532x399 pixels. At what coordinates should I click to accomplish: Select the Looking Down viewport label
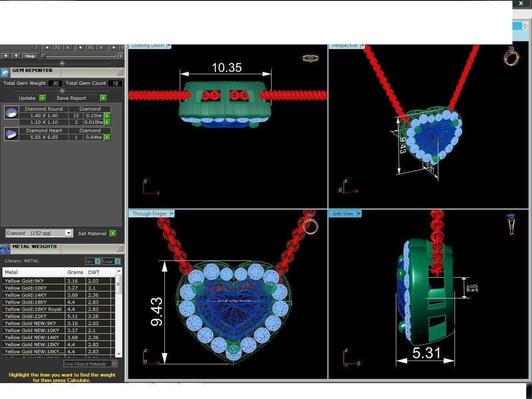coord(148,46)
